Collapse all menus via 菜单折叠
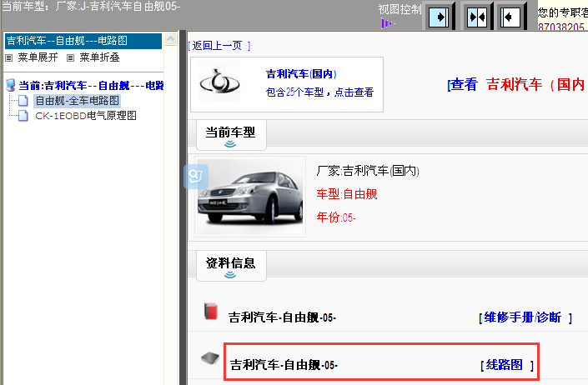 click(x=99, y=57)
